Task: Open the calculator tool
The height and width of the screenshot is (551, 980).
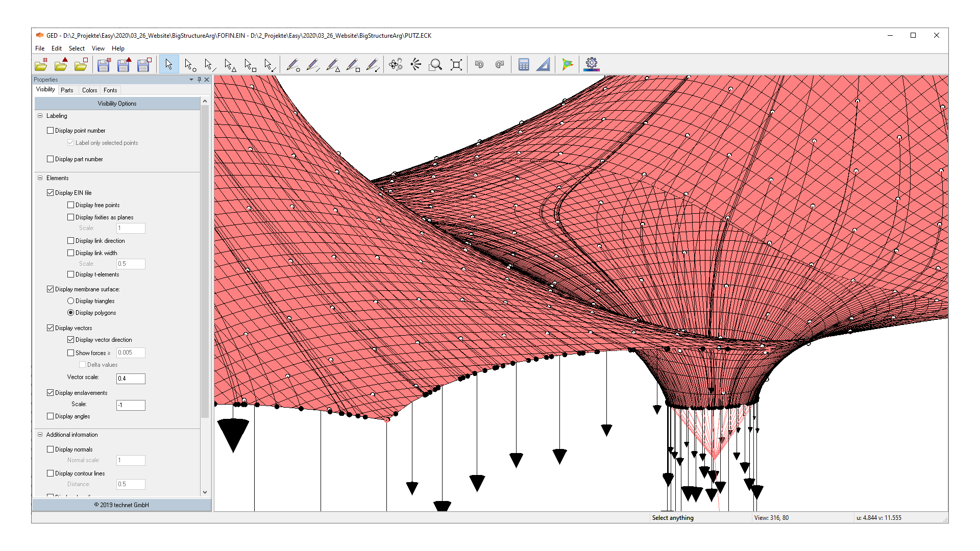Action: point(523,64)
